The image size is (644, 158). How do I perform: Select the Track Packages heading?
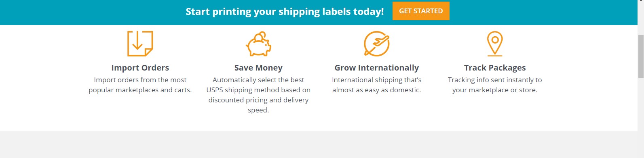coord(495,68)
